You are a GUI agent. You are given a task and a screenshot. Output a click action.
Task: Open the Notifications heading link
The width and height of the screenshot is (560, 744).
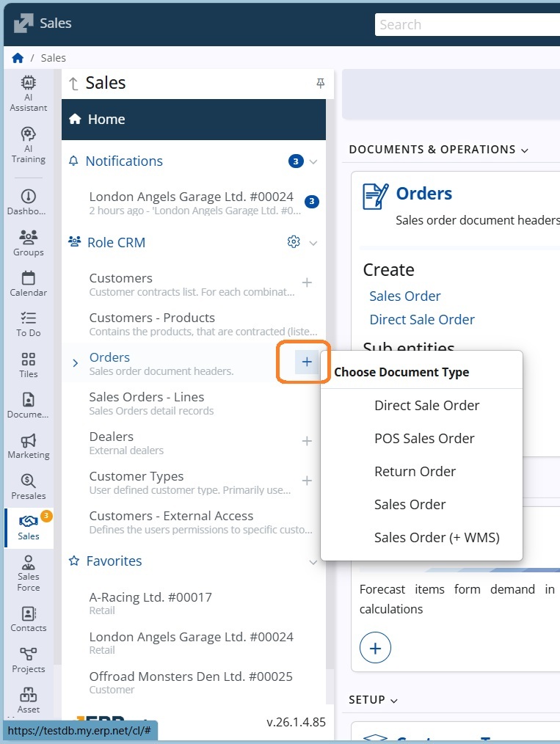click(124, 161)
